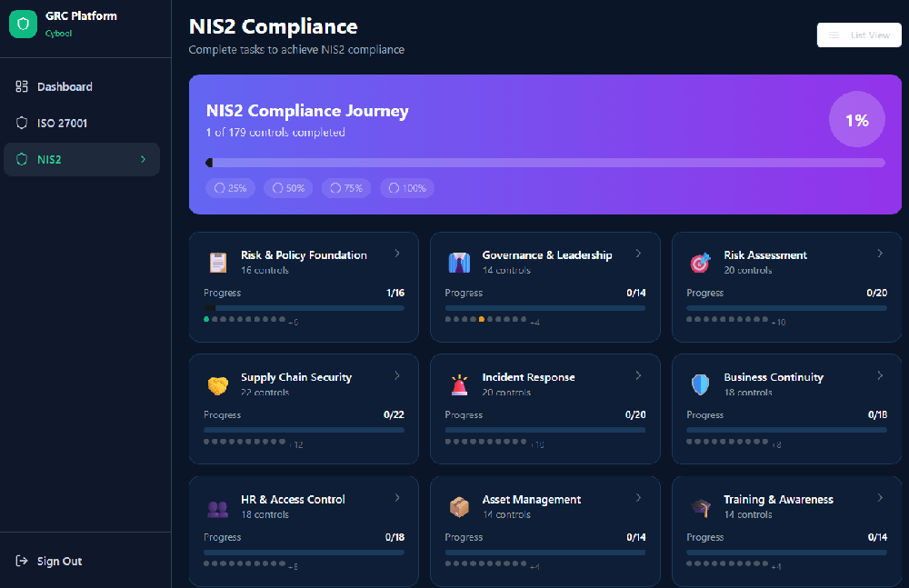Click the '20 controls' label under Risk Assessment

coord(748,270)
